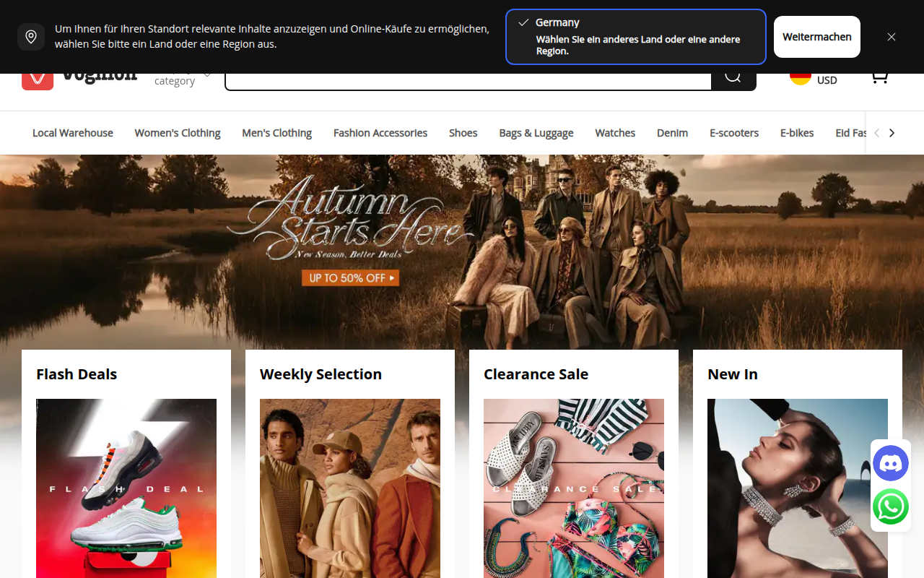Click inside the search input field
This screenshot has width=924, height=578.
(x=468, y=81)
